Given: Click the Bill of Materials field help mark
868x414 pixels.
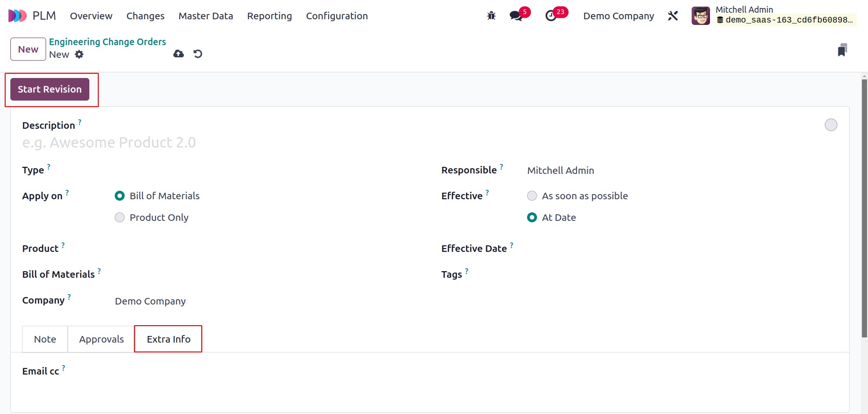Looking at the screenshot, I should [x=99, y=271].
